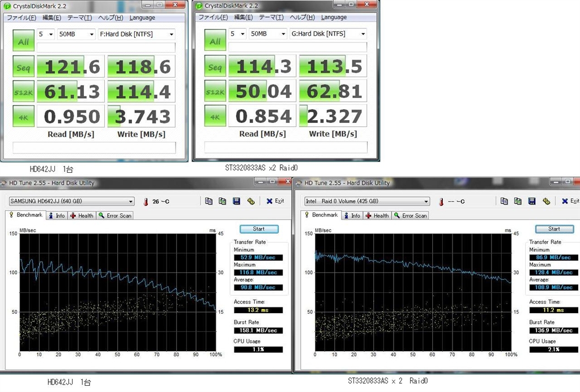The image size is (580, 392).
Task: Open テーマ(T) menu in the G: drive CrystalDiskMark window
Action: [x=271, y=17]
